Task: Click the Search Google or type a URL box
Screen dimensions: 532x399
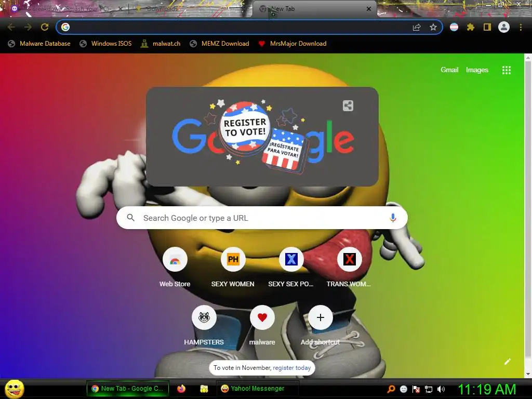Action: (x=262, y=218)
